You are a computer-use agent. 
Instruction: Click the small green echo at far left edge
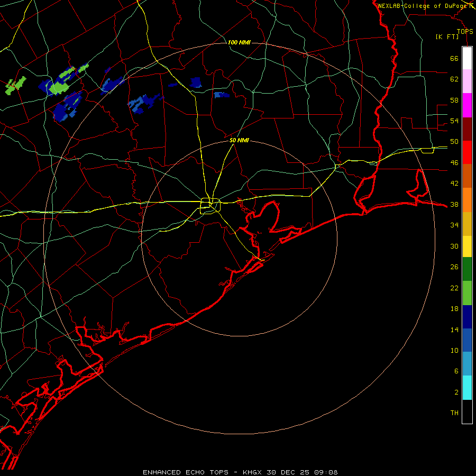pos(15,86)
